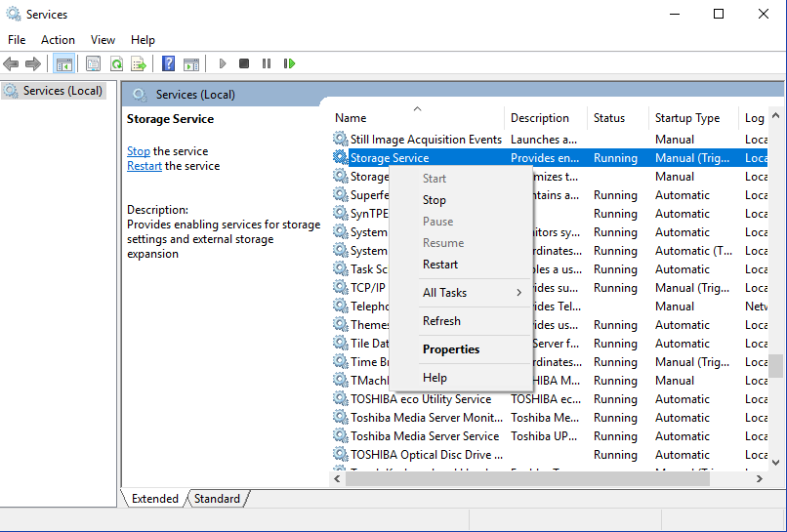Open the Action menu in the menu bar

point(58,40)
